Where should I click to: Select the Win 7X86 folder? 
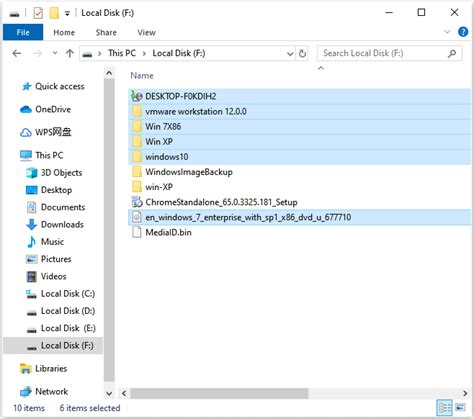(299, 127)
